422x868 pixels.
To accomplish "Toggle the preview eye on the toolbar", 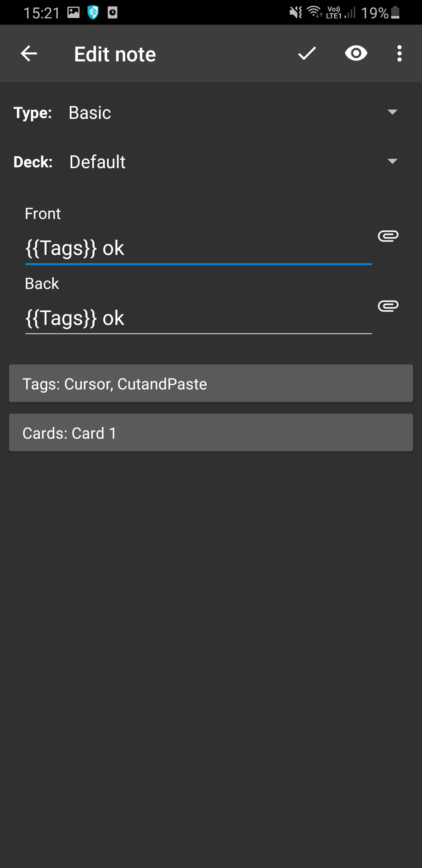I will point(356,54).
